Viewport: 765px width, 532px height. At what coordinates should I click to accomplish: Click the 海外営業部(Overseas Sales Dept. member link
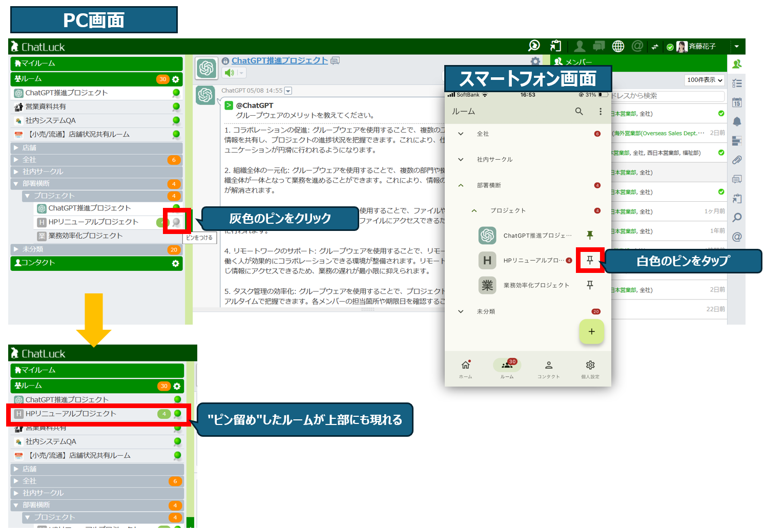click(x=658, y=133)
